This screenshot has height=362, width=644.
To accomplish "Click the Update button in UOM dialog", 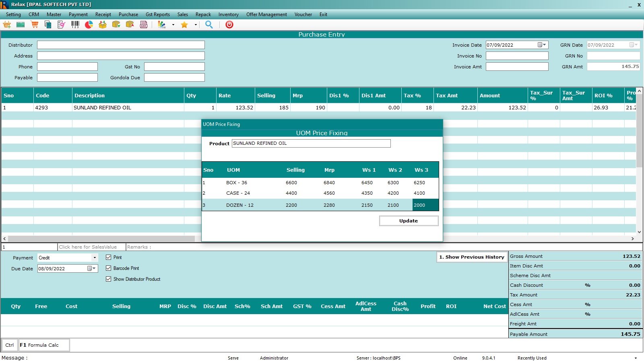I will pos(409,221).
